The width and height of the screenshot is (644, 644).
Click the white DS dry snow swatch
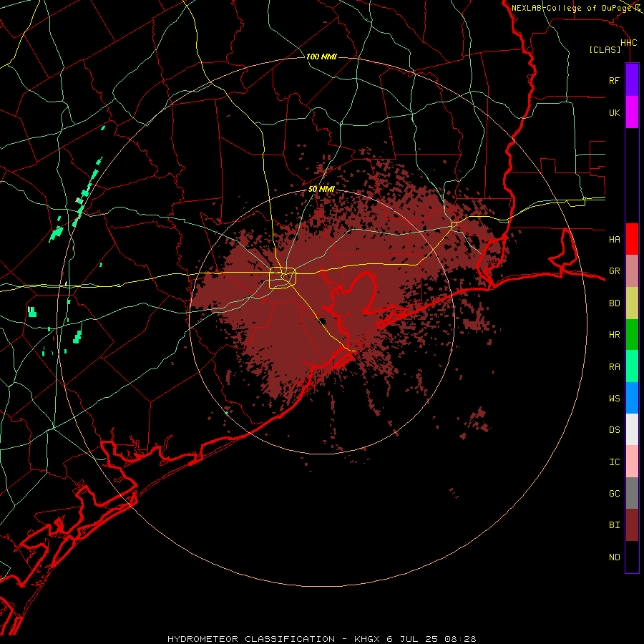point(632,429)
